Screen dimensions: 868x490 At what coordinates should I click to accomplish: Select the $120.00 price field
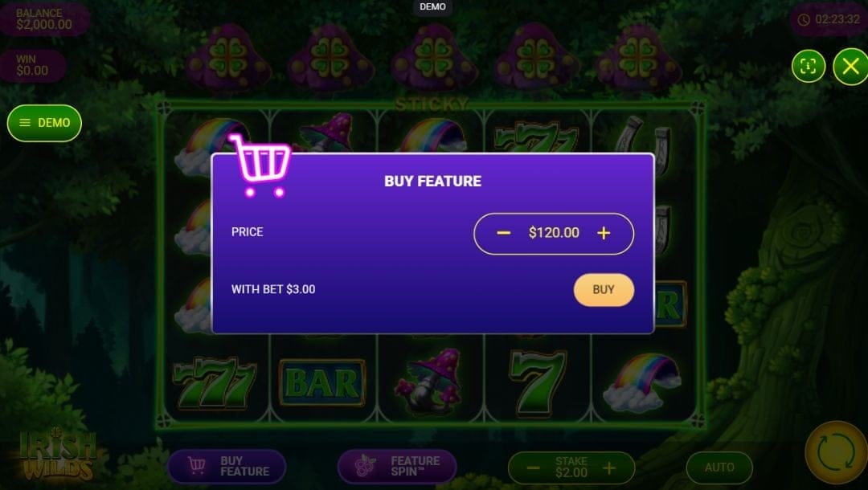click(x=554, y=234)
